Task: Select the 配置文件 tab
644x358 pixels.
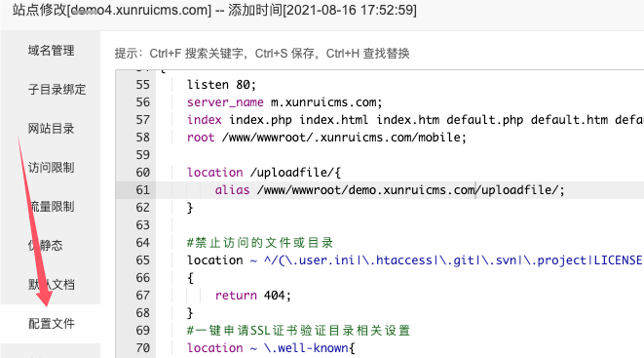Action: coord(51,324)
